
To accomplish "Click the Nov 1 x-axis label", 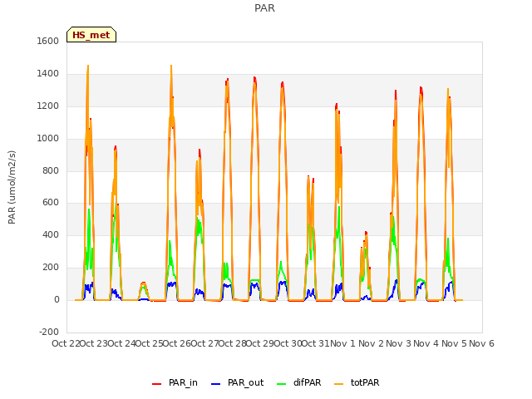I will tap(342, 343).
